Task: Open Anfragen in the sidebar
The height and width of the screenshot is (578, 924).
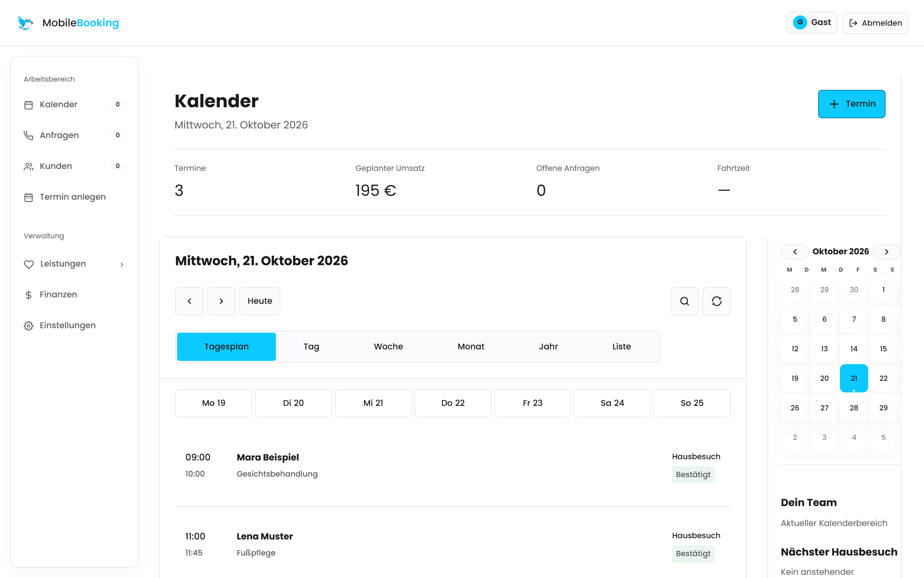Action: [x=74, y=135]
